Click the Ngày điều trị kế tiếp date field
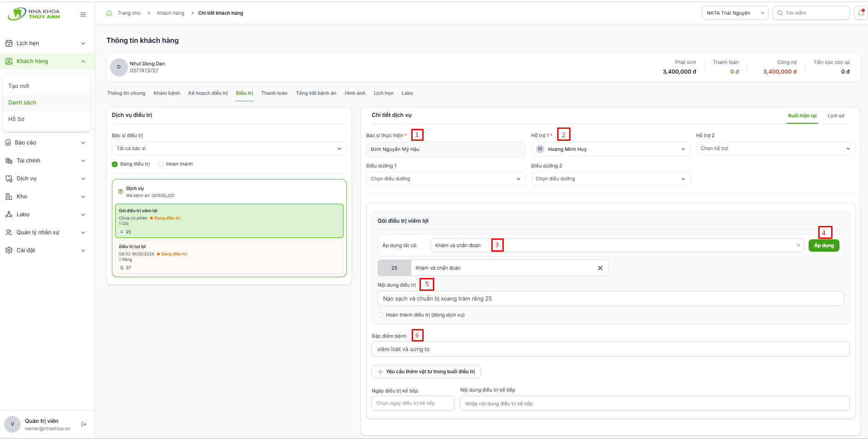This screenshot has height=439, width=868. tap(413, 404)
